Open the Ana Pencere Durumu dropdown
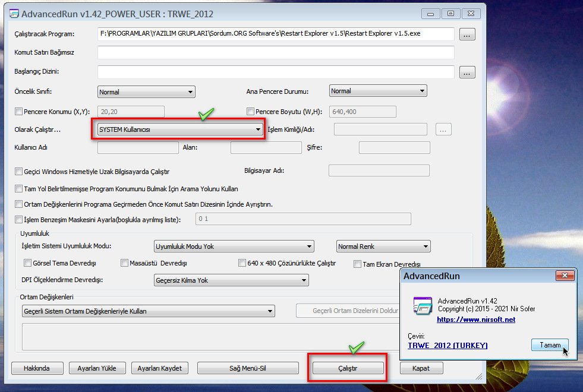The height and width of the screenshot is (392, 583). point(378,91)
